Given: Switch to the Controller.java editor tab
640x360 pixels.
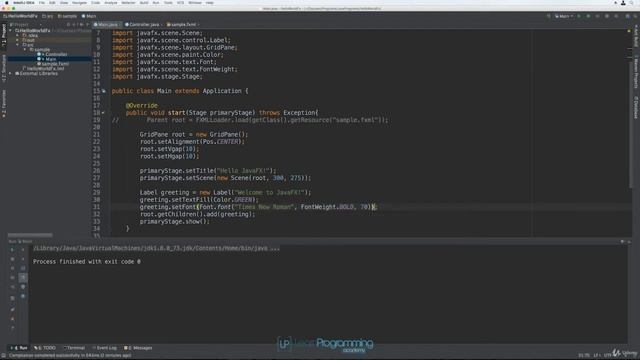Looking at the screenshot, I should (143, 24).
